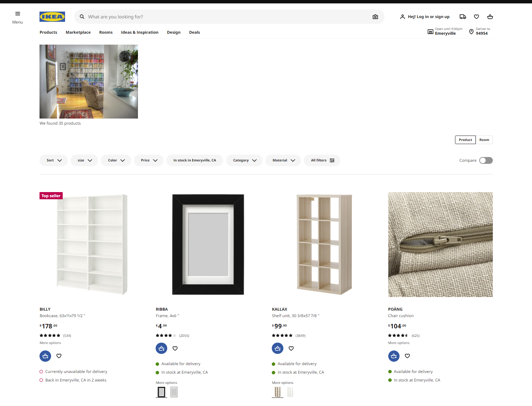
Task: Enable the Compare toggle switch
Action: [x=486, y=160]
